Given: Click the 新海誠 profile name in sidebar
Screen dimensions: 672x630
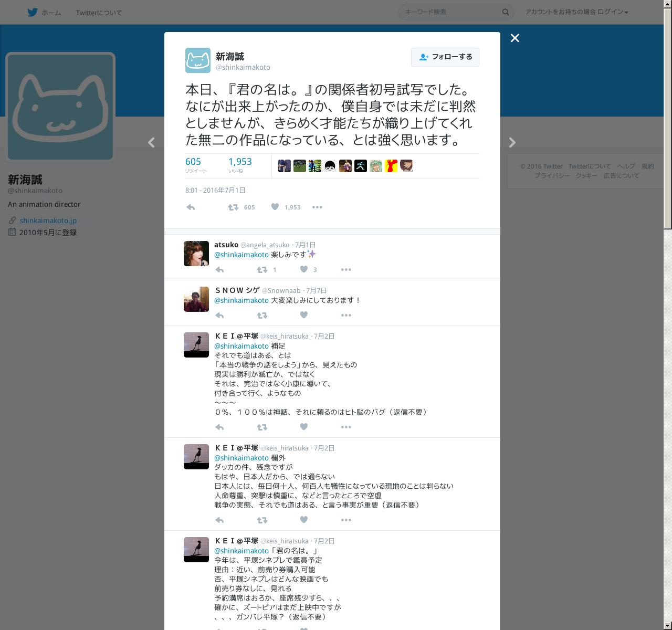Looking at the screenshot, I should point(25,180).
